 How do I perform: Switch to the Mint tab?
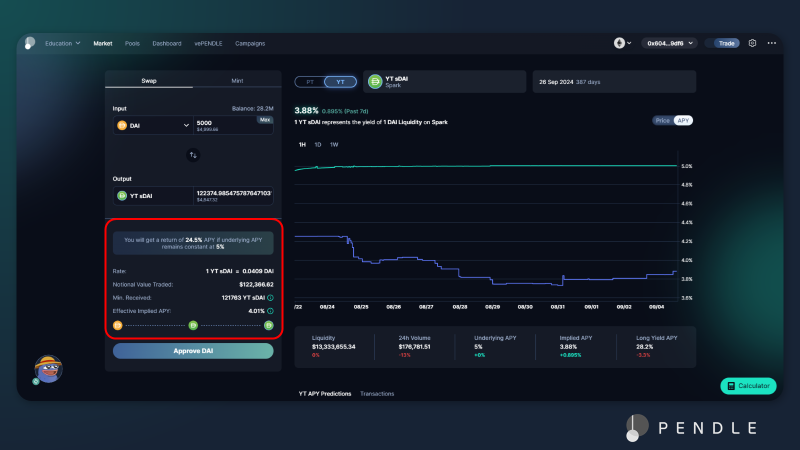point(236,80)
